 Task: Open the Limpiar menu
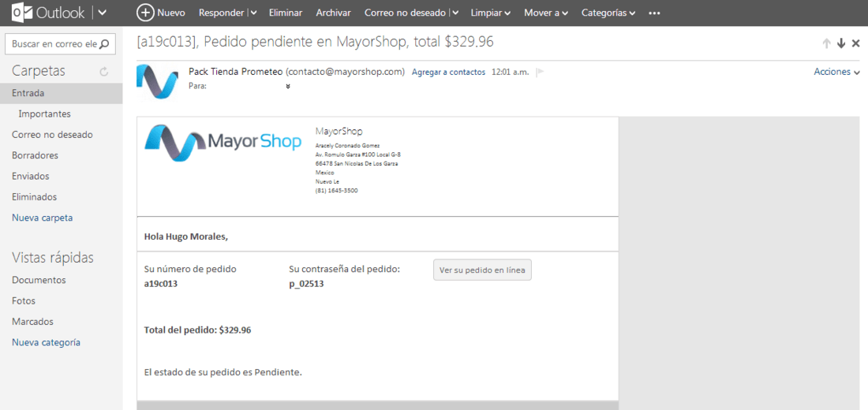coord(490,13)
